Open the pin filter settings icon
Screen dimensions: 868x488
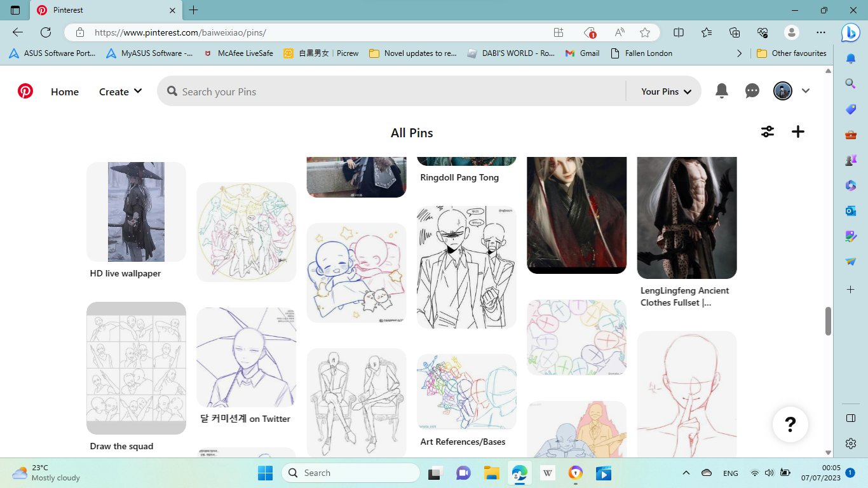coord(768,132)
